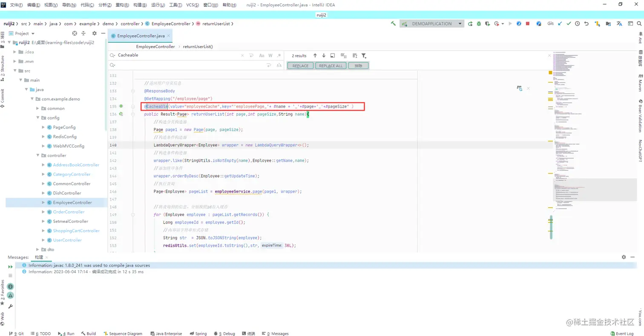Expand the common package
The height and width of the screenshot is (336, 644).
[38, 108]
